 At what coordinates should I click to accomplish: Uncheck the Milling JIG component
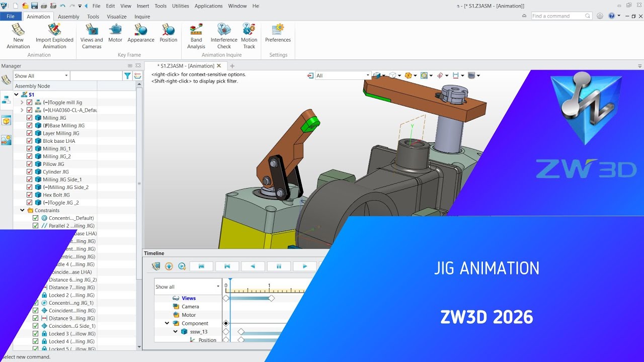coord(29,118)
